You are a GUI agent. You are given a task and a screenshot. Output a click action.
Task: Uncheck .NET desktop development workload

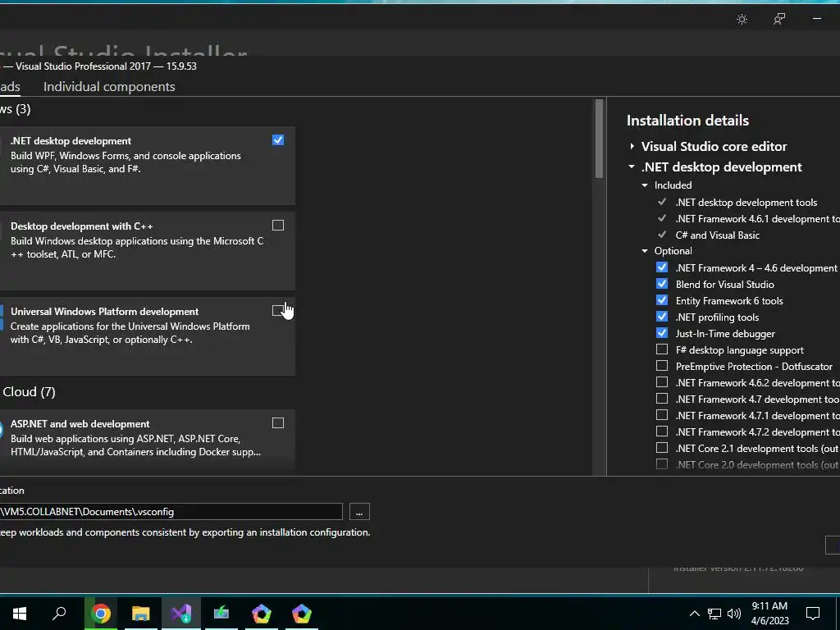[x=278, y=140]
